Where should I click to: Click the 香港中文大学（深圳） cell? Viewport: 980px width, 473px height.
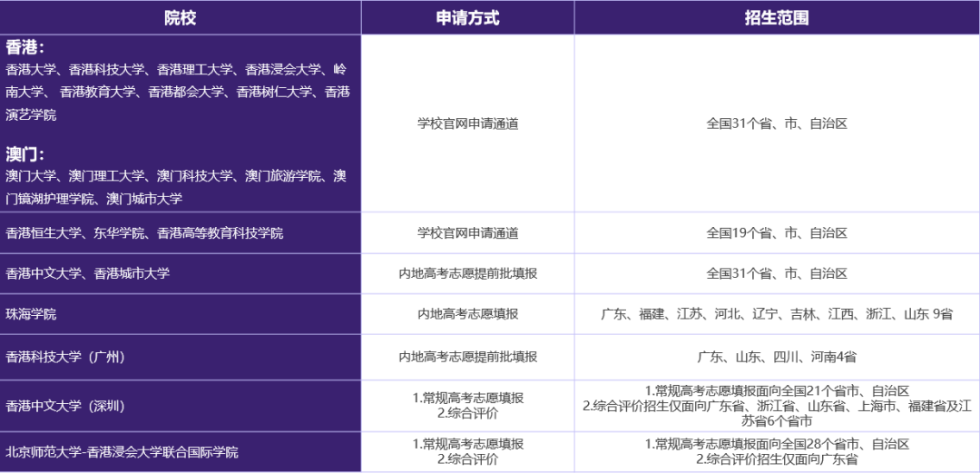180,406
